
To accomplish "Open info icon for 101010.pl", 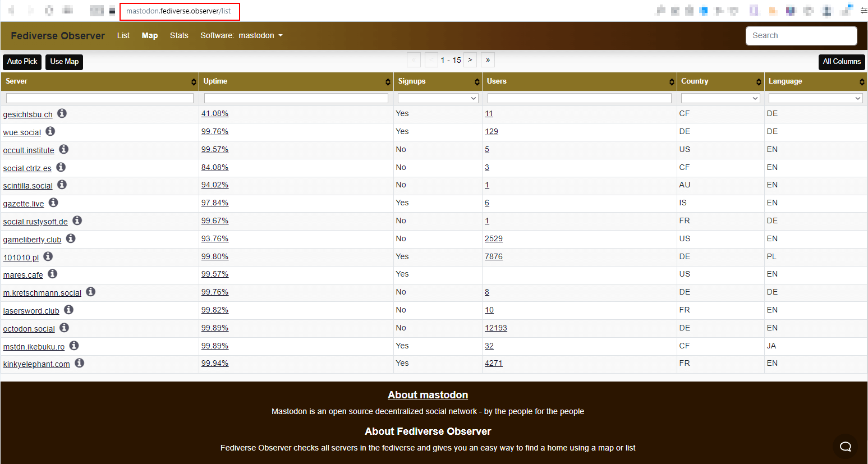I will pos(48,256).
